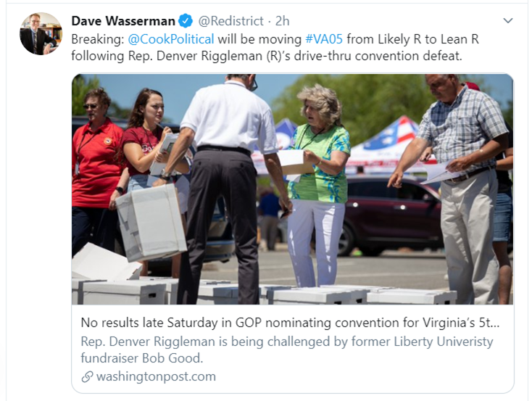Open the @CookPolitical mention
532x401 pixels.
[x=170, y=39]
